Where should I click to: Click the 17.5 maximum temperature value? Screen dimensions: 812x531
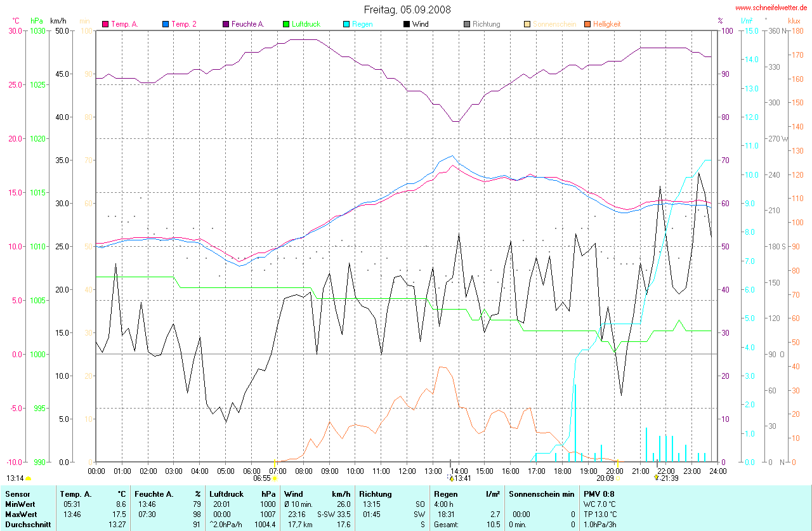tap(119, 515)
